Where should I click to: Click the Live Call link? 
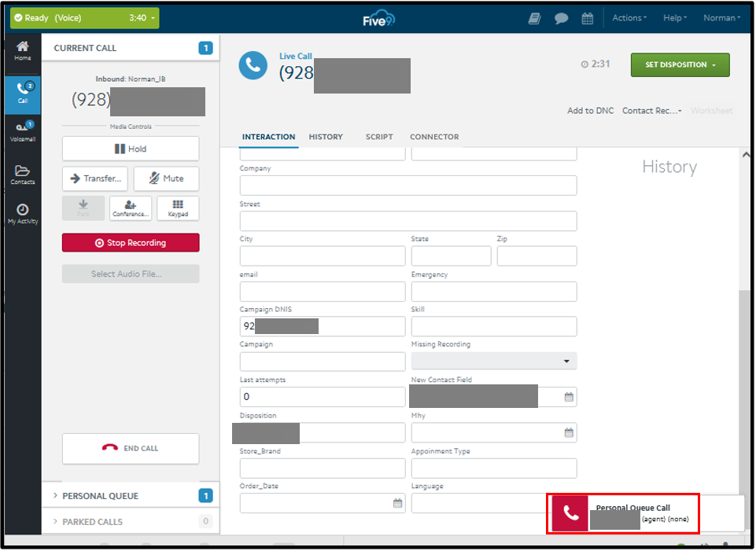pyautogui.click(x=296, y=57)
